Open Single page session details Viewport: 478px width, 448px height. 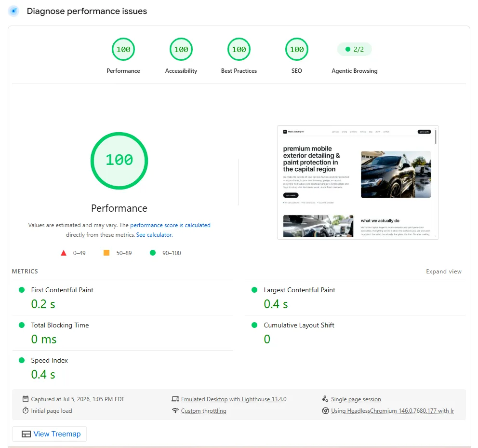(356, 399)
